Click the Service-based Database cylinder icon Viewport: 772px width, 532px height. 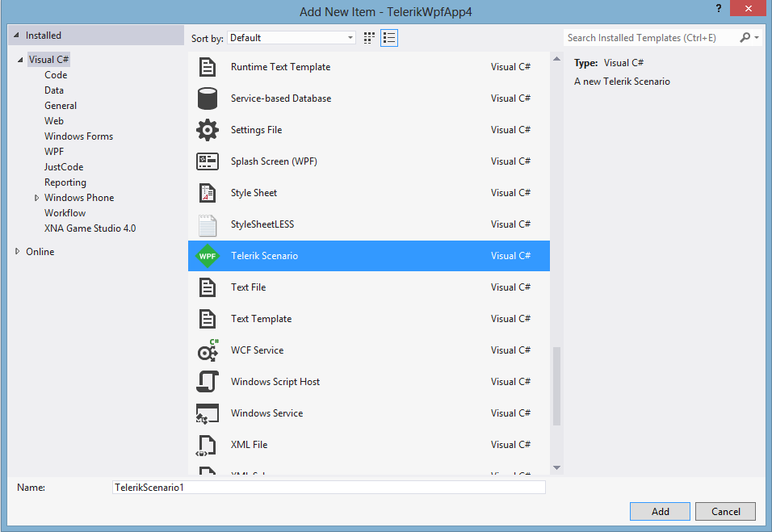coord(208,98)
